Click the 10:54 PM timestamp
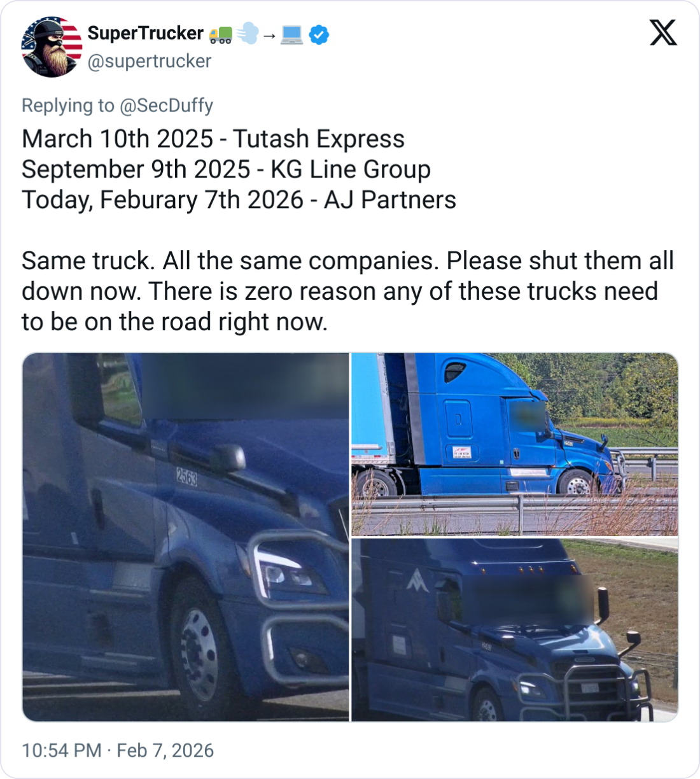The width and height of the screenshot is (700, 779). pos(61,750)
